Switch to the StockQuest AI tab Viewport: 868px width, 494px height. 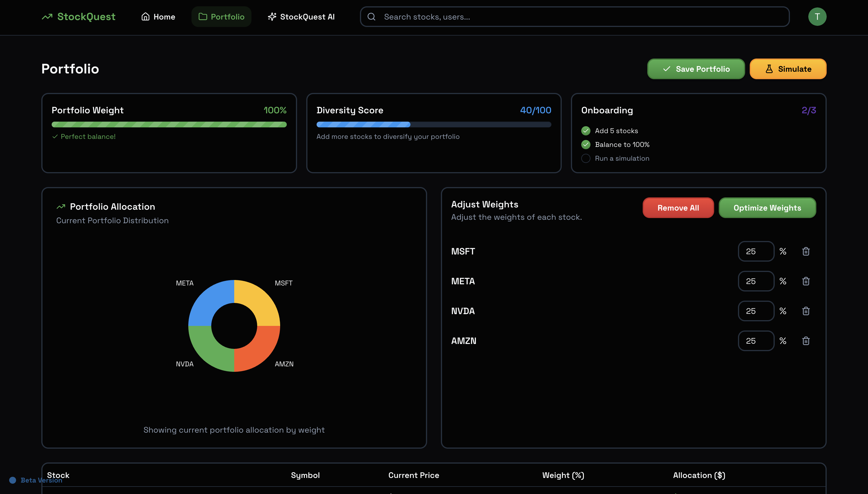pyautogui.click(x=301, y=17)
